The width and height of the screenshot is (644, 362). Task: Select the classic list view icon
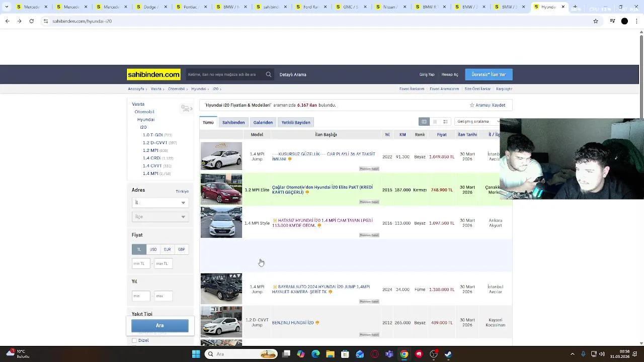(x=424, y=122)
